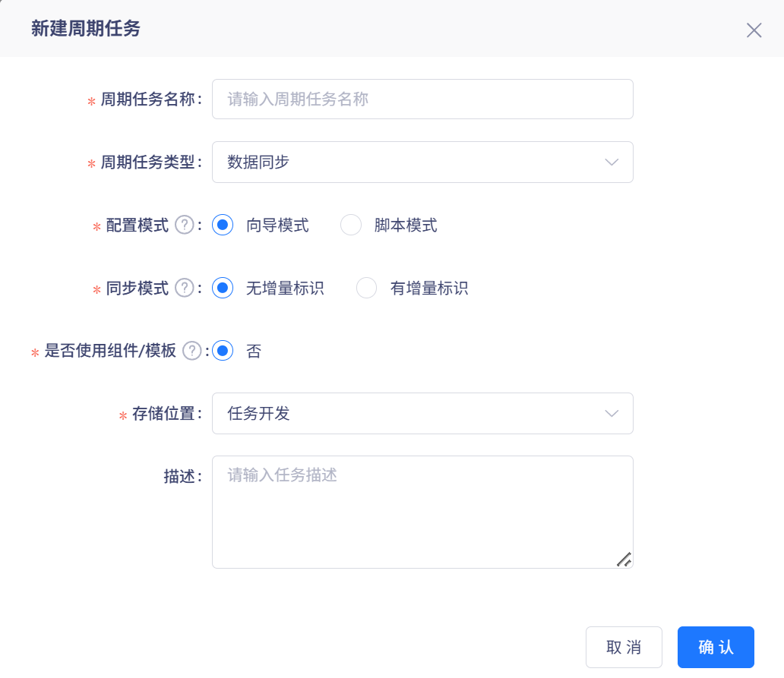The image size is (784, 678).
Task: Click help icon next to 配置模式
Action: point(185,225)
